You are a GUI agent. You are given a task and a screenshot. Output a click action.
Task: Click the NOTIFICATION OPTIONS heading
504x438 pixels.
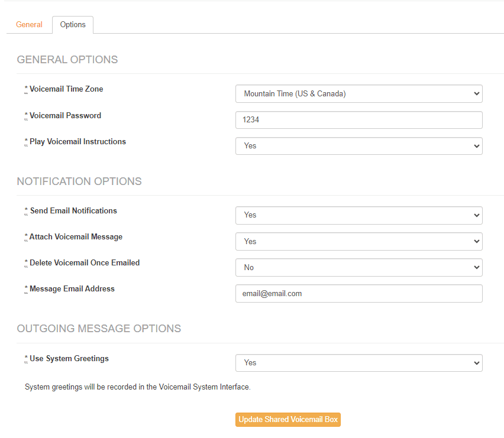[79, 181]
